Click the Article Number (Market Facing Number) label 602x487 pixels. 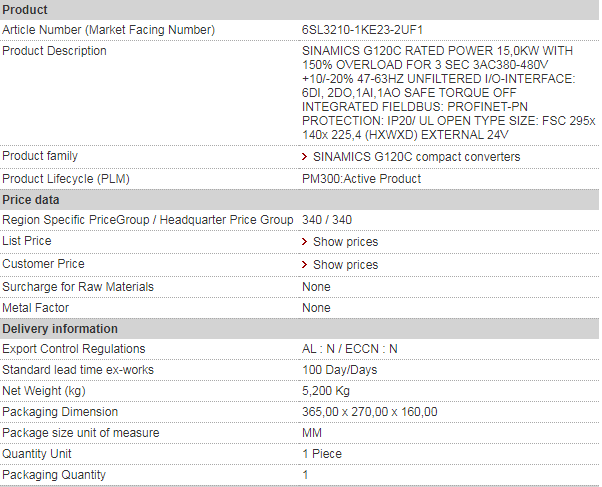[109, 30]
